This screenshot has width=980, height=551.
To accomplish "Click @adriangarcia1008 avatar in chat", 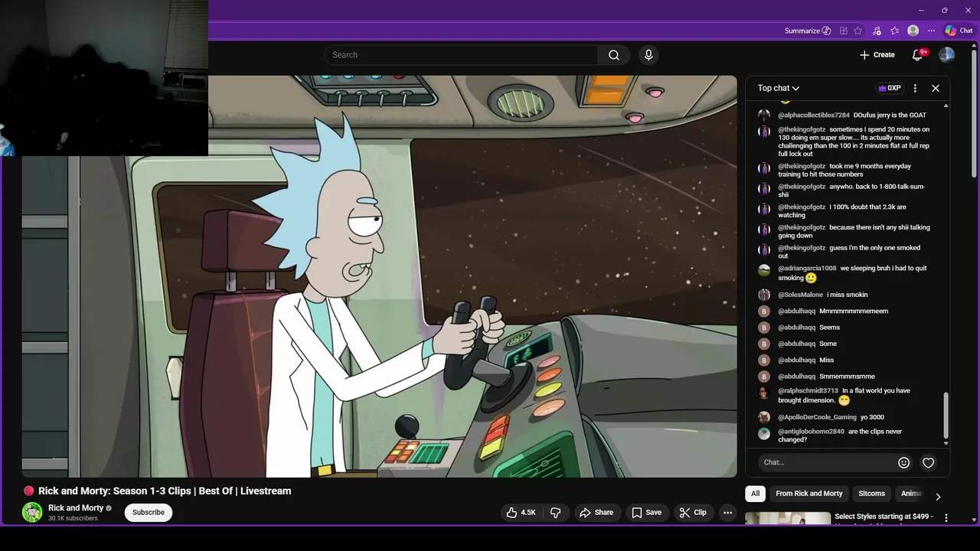I will click(764, 270).
